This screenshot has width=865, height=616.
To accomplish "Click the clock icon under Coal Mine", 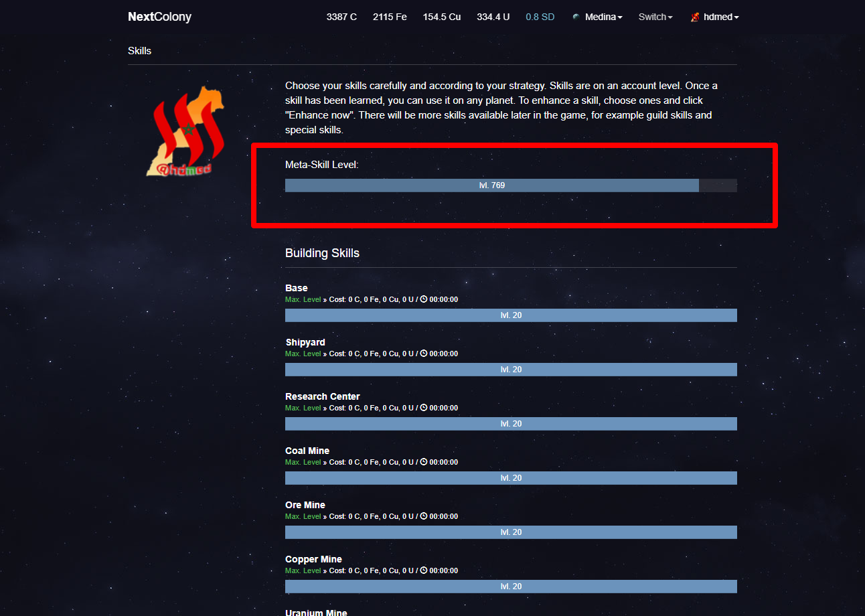I will pyautogui.click(x=424, y=462).
